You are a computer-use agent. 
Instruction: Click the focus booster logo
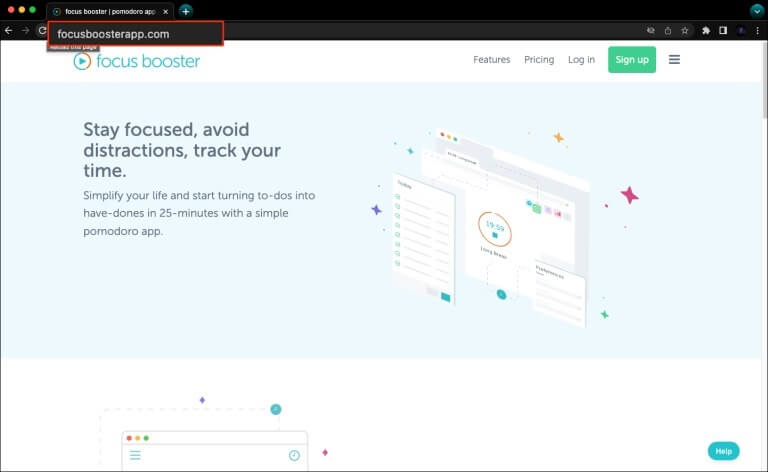coord(137,61)
